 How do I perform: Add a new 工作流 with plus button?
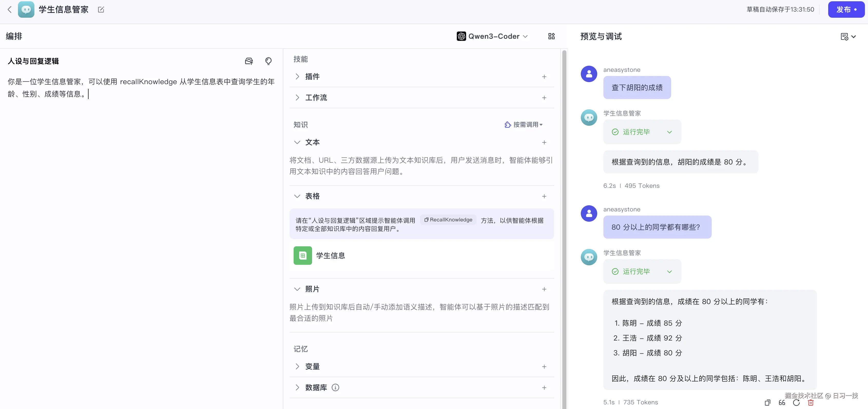pyautogui.click(x=544, y=98)
